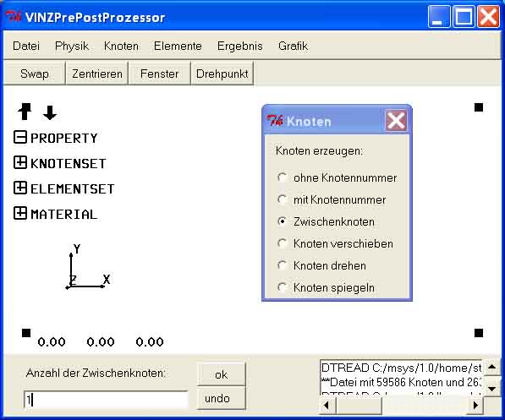
Task: Click the log panel scroll right arrow
Action: [x=475, y=405]
